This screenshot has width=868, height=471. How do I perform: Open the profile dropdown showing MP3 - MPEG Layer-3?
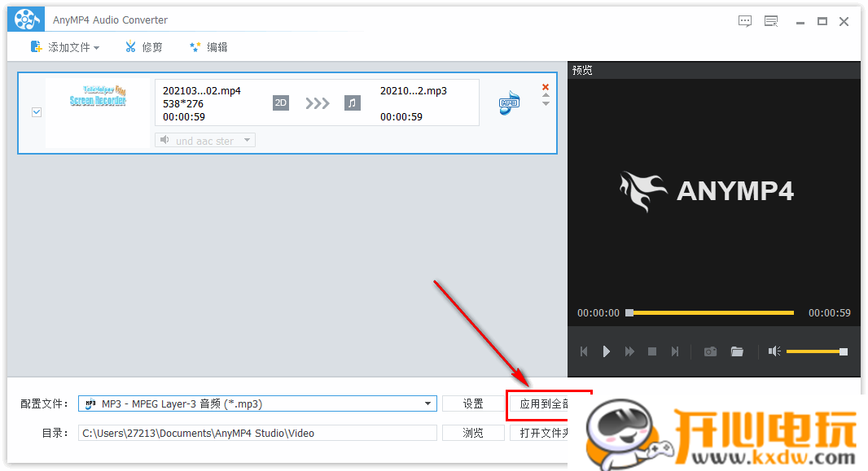[x=257, y=403]
